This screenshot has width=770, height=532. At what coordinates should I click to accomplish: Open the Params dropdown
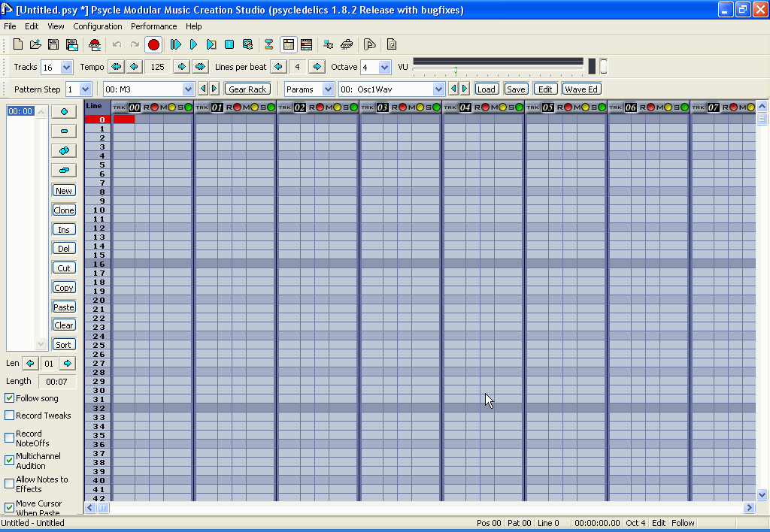(x=328, y=89)
